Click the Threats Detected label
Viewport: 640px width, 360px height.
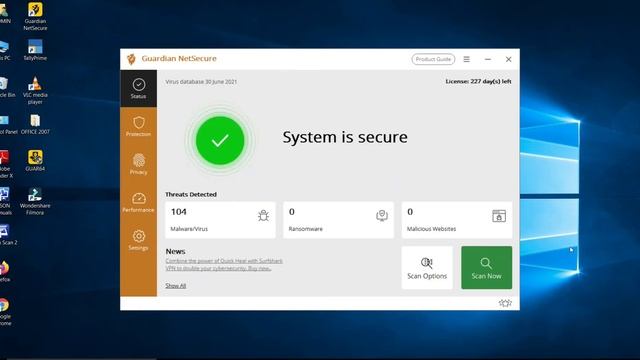pos(191,194)
